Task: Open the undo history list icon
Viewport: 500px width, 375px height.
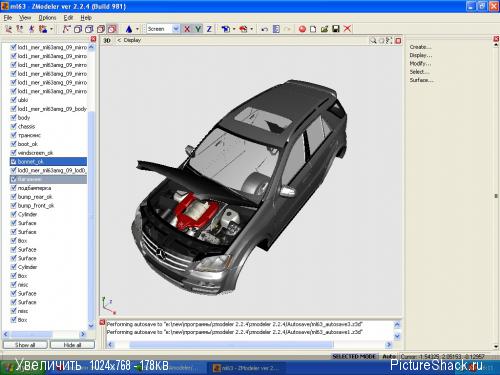Action: pos(276,29)
